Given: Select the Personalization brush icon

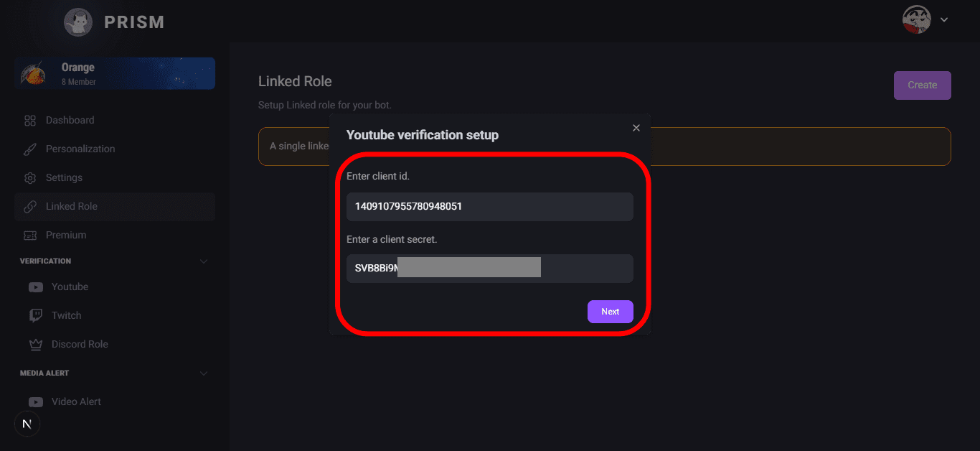Looking at the screenshot, I should 30,149.
